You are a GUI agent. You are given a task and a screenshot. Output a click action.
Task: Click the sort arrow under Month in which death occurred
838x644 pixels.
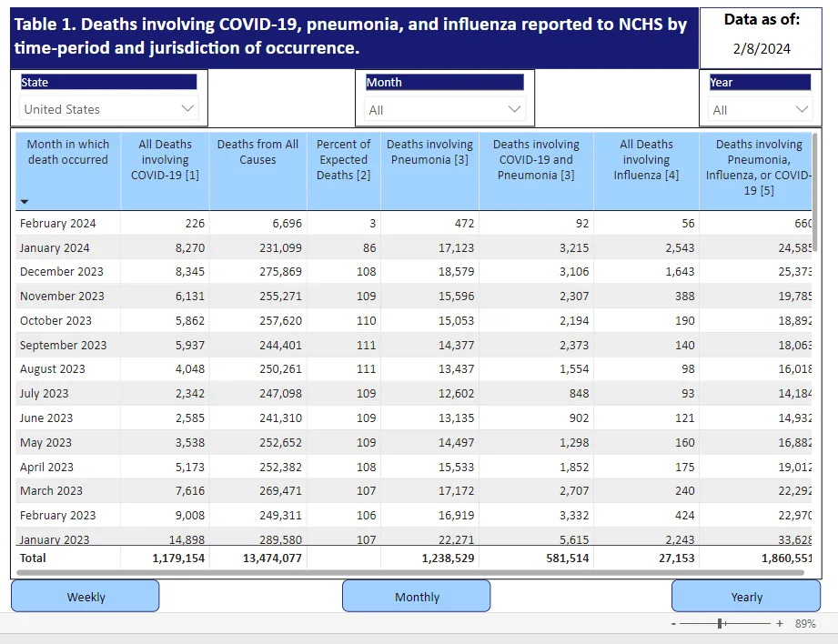point(24,202)
